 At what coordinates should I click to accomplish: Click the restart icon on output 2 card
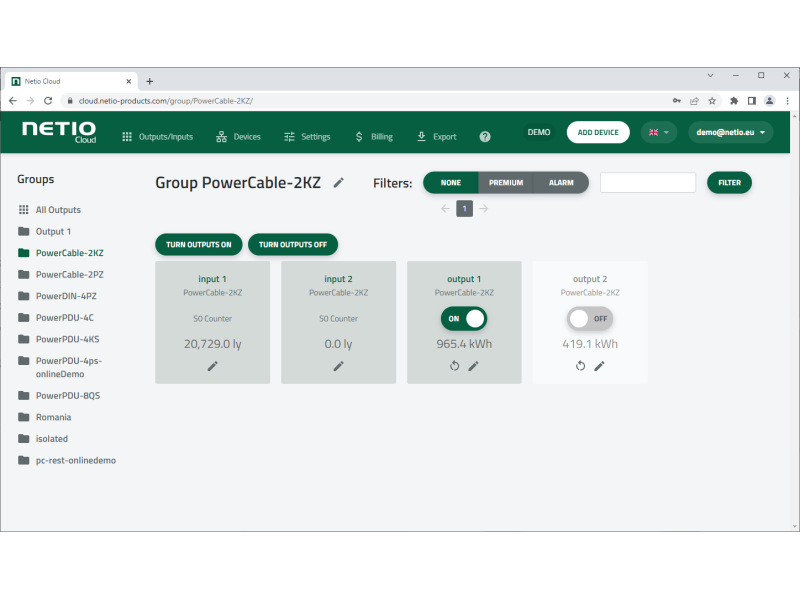tap(581, 366)
